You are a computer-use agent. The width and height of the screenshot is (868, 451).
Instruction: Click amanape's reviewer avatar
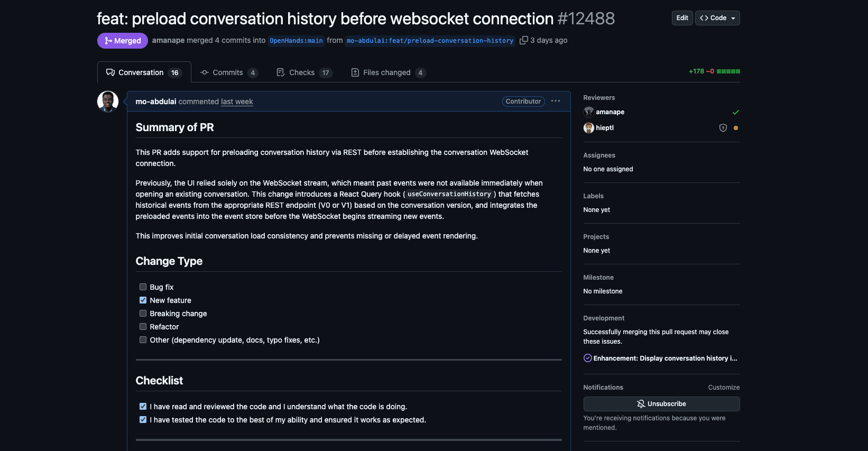coord(588,112)
